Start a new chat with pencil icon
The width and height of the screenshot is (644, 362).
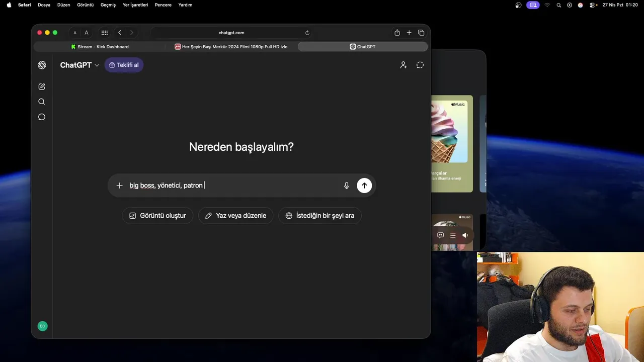pos(42,86)
